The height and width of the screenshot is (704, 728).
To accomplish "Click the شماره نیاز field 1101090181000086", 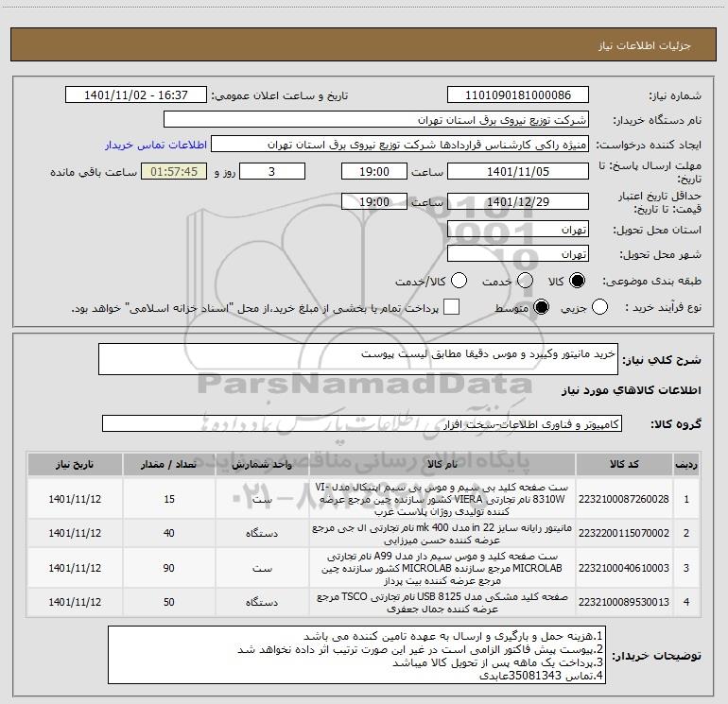I will [x=518, y=95].
